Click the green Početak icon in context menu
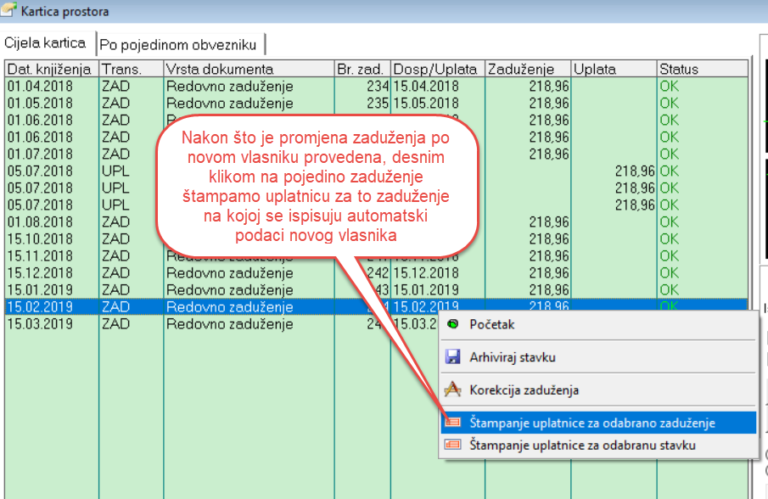 [455, 324]
